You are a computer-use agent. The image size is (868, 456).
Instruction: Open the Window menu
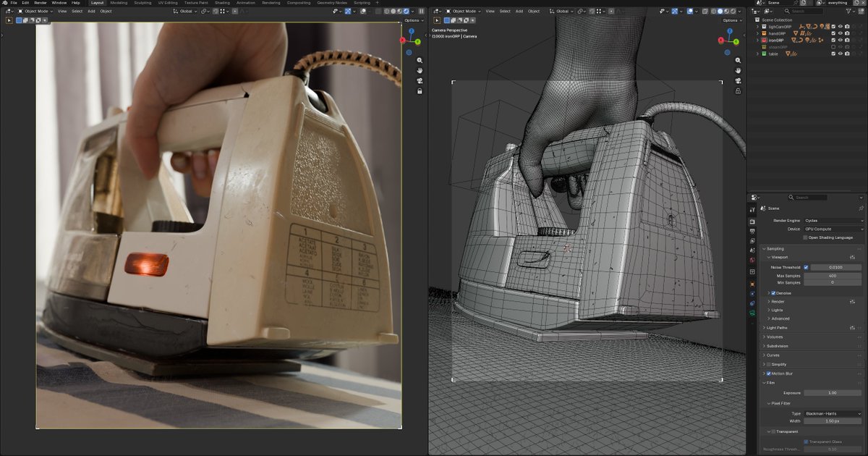tap(59, 3)
